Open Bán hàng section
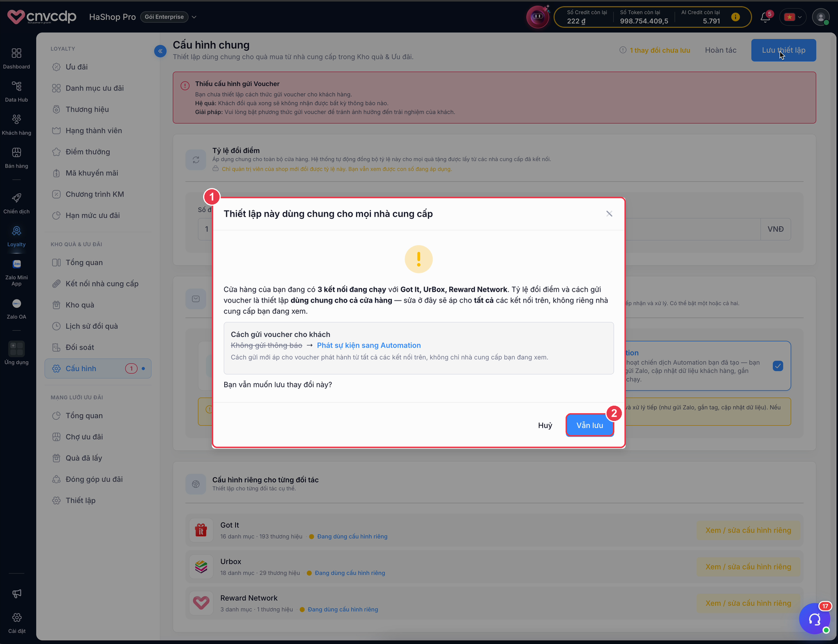838x644 pixels. 17,158
